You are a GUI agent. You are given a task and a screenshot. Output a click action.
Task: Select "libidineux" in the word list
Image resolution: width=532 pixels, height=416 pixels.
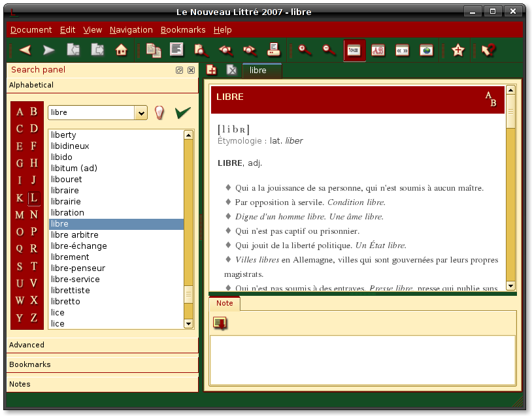[x=116, y=146]
